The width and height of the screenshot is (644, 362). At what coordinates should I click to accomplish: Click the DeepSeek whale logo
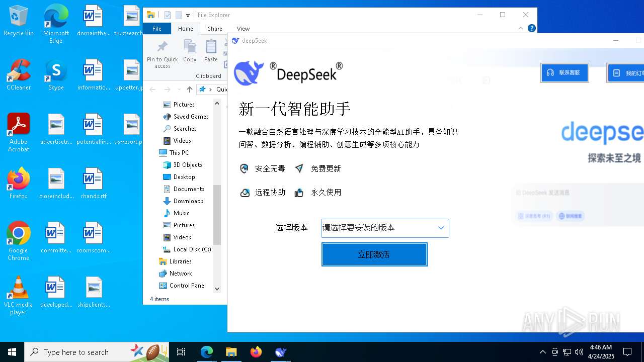249,73
